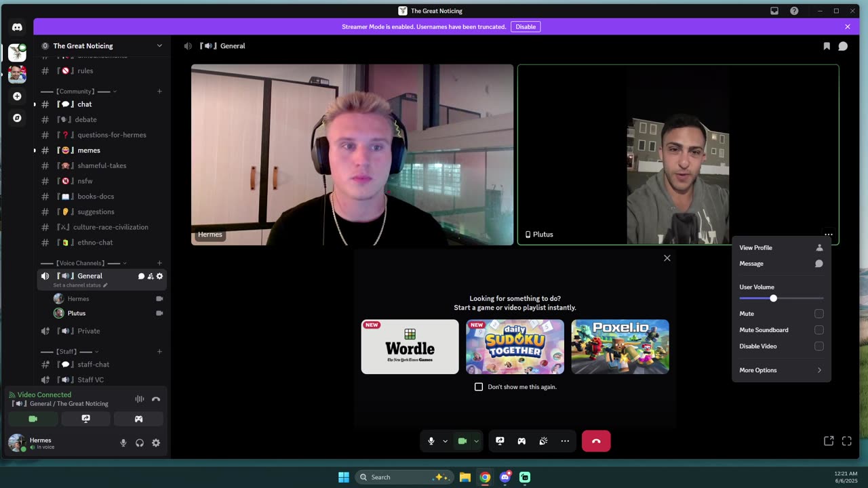
Task: Open Windows Start menu
Action: tap(344, 477)
